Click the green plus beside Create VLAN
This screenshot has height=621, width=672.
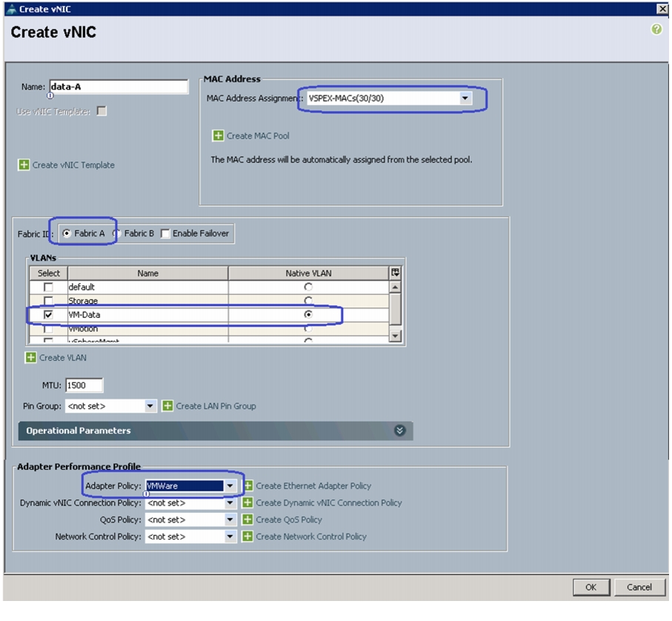(x=30, y=357)
